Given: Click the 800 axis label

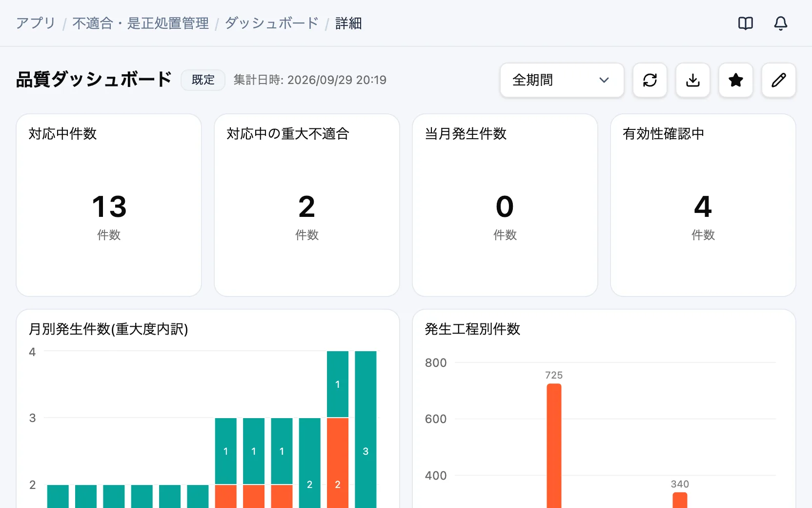Looking at the screenshot, I should click(x=436, y=363).
